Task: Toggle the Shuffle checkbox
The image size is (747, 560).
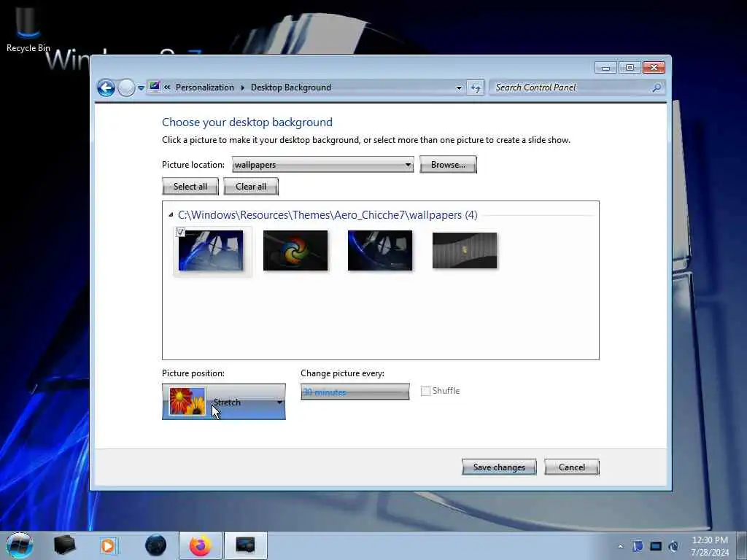Action: 425,391
